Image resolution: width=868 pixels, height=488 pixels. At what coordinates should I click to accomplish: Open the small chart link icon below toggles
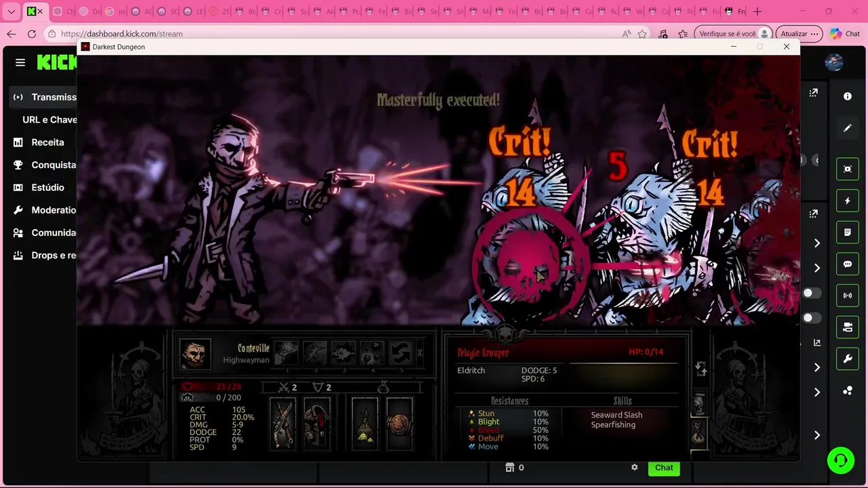(816, 343)
